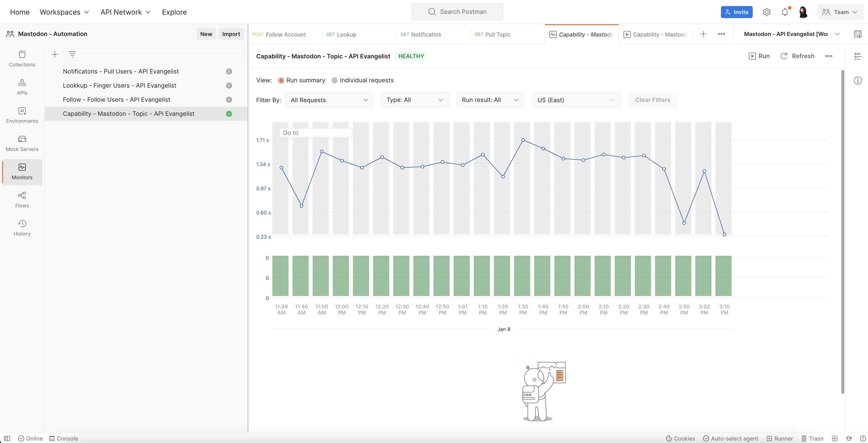
Task: Open History in the sidebar
Action: pos(22,228)
